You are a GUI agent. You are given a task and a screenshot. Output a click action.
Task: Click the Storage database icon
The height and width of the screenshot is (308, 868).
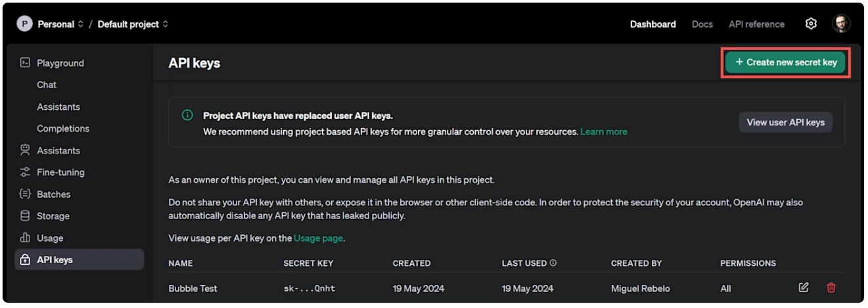point(25,216)
